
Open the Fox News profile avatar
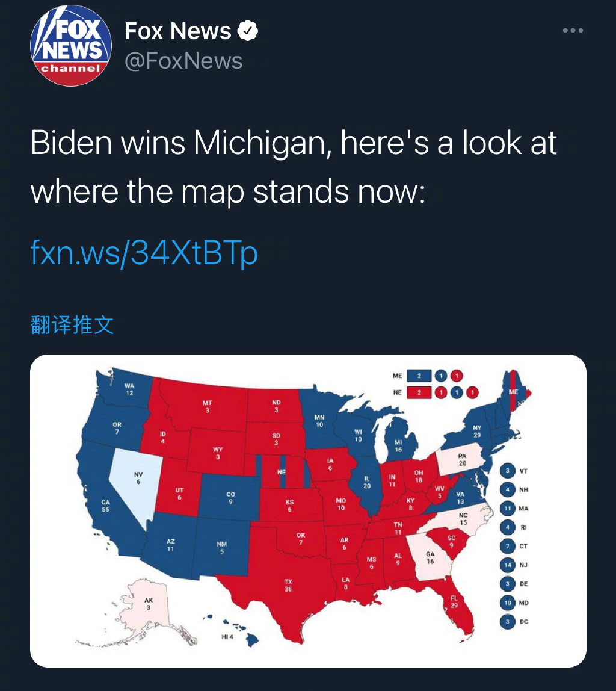(x=71, y=45)
